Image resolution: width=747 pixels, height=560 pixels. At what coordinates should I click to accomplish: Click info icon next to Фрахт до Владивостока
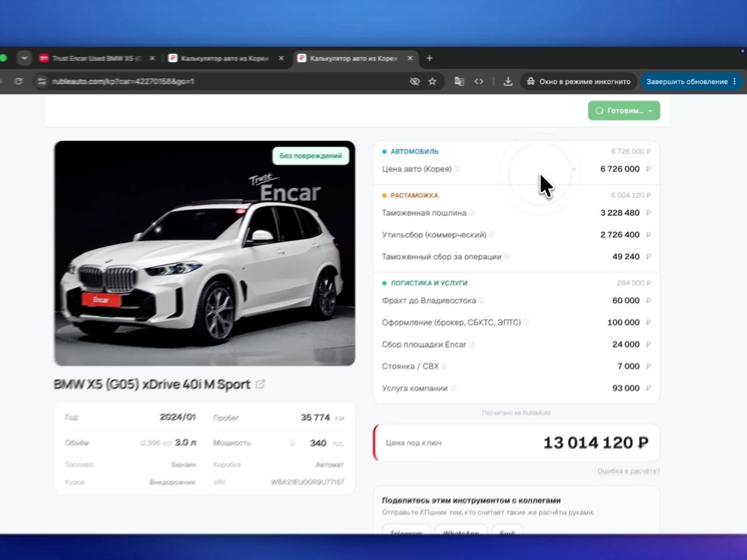(x=481, y=300)
